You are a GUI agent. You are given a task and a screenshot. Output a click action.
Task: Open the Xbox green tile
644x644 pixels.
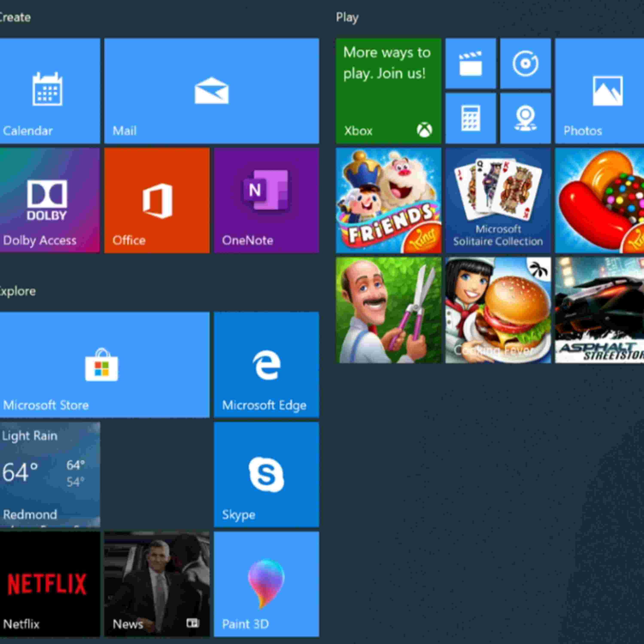(388, 91)
